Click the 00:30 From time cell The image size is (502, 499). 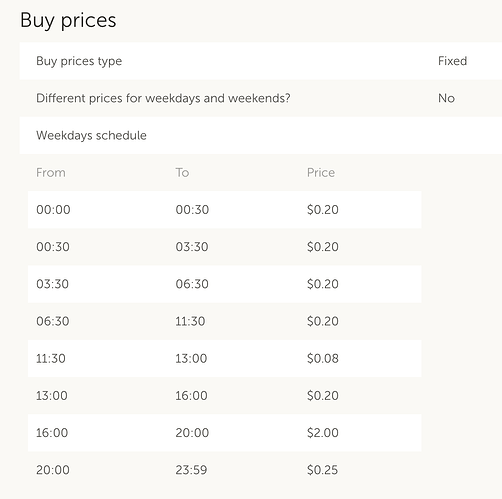(53, 247)
